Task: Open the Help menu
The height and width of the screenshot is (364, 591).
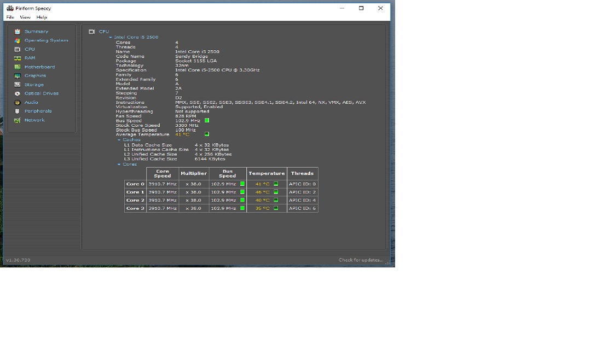Action: [x=42, y=17]
